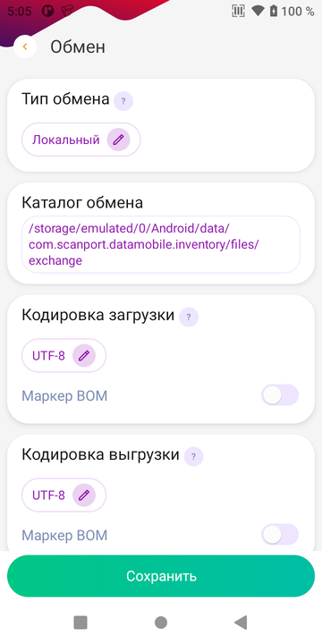322x644 pixels.
Task: Enable Маркер BOM for Кодировка загрузки
Action: (280, 395)
